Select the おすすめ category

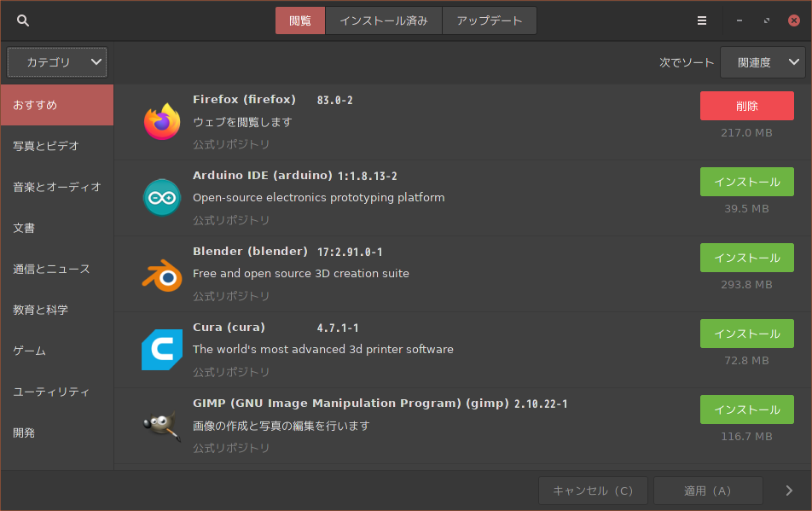[57, 105]
